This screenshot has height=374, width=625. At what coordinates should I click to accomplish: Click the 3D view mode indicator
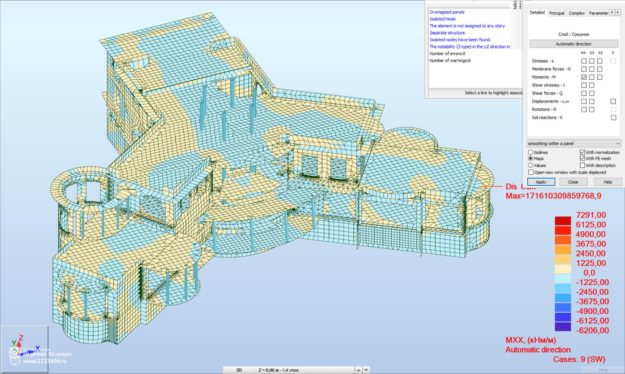point(239,370)
